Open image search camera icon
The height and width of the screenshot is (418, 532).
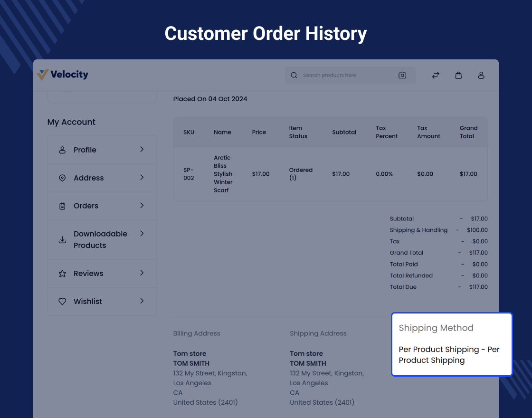coord(402,76)
